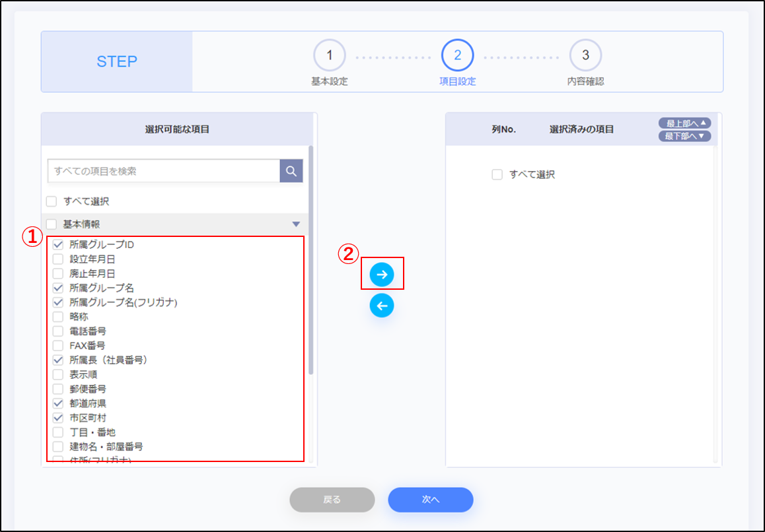Click step 2 項目設定 circle

457,55
